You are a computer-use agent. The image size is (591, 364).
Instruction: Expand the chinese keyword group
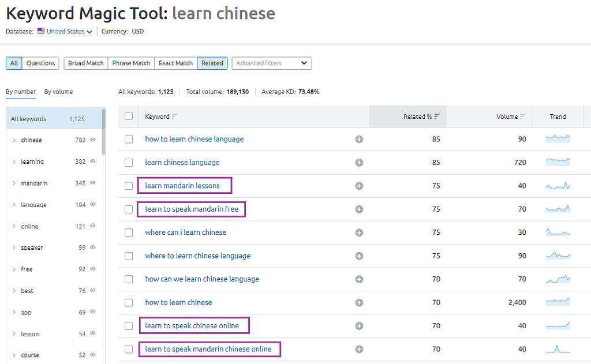click(14, 140)
